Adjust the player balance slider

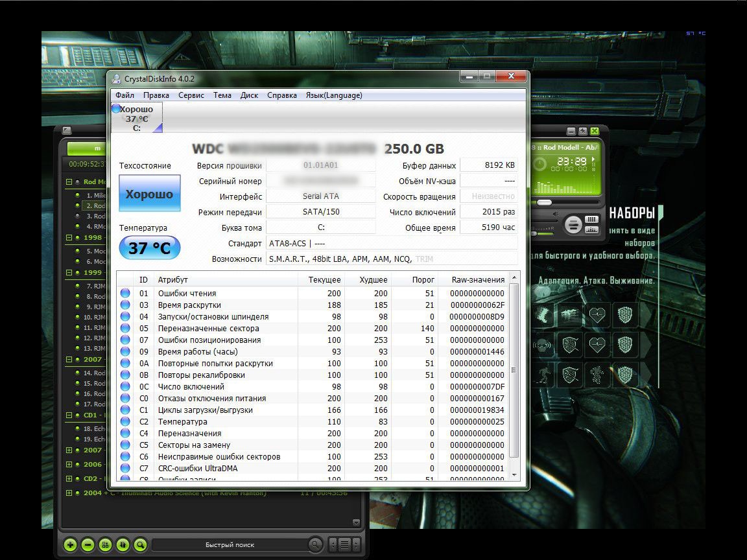tap(543, 234)
